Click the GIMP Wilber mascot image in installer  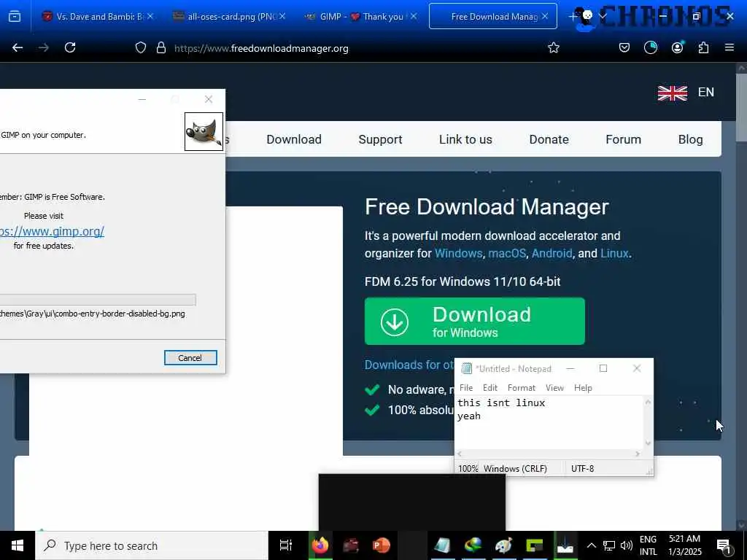(204, 131)
